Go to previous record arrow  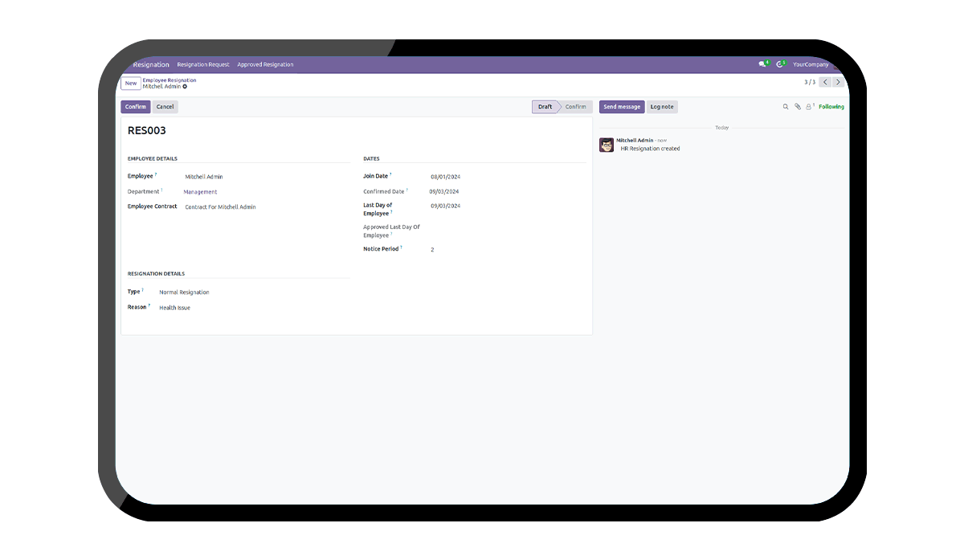pyautogui.click(x=825, y=82)
